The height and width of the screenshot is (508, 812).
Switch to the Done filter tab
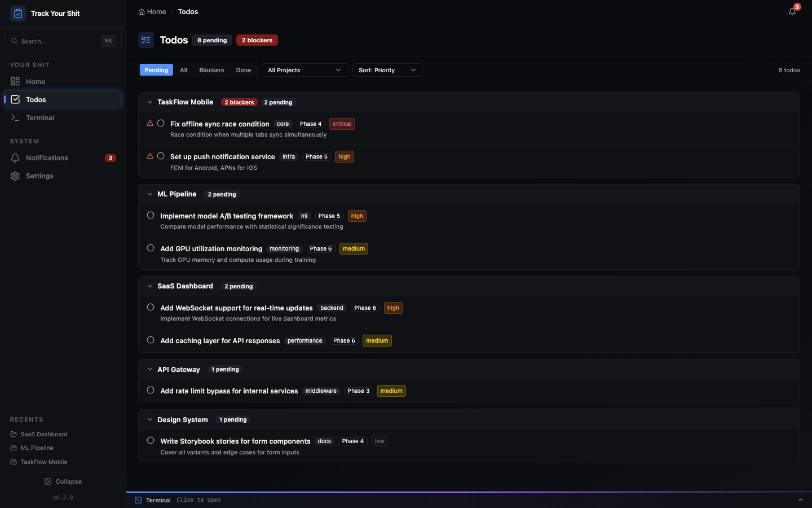click(243, 70)
